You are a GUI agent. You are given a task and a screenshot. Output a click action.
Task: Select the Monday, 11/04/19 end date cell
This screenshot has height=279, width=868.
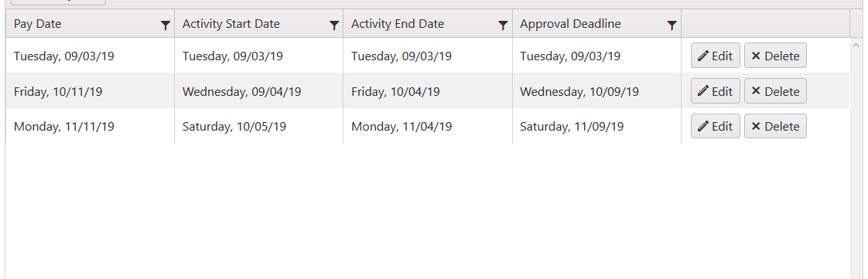coord(427,127)
